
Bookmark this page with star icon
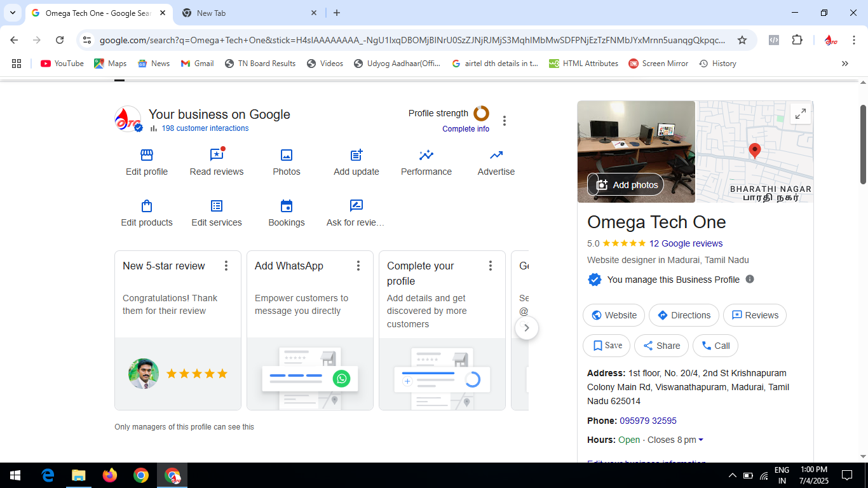click(x=742, y=40)
